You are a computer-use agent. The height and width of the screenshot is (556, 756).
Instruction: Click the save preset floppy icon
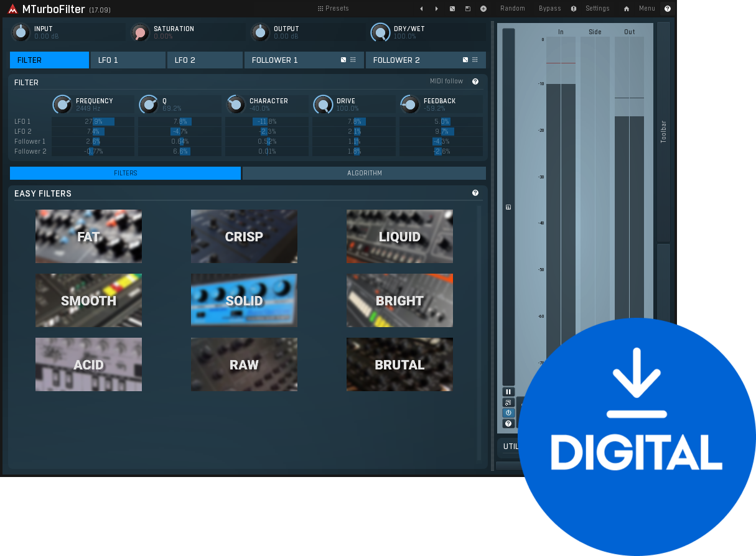click(468, 9)
